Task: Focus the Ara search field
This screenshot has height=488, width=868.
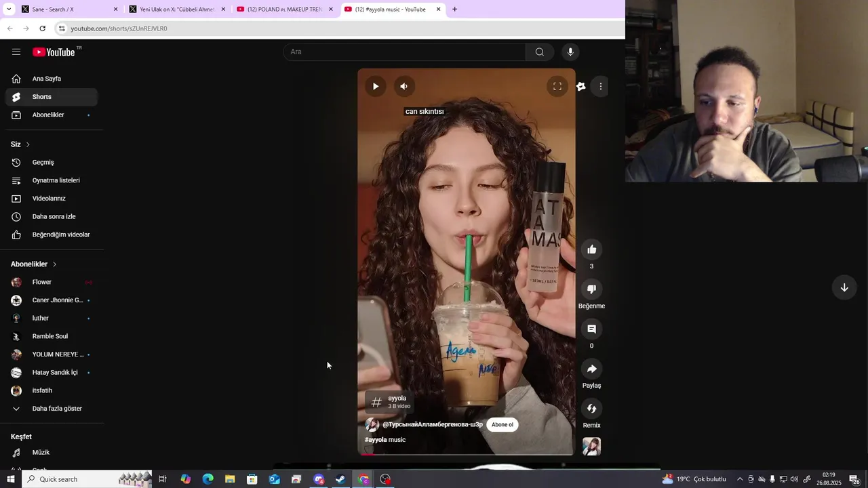Action: tap(405, 52)
